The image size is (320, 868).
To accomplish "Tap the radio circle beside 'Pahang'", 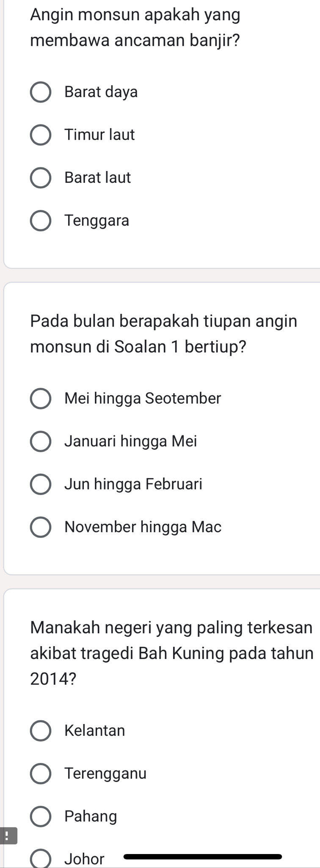I will [41, 817].
